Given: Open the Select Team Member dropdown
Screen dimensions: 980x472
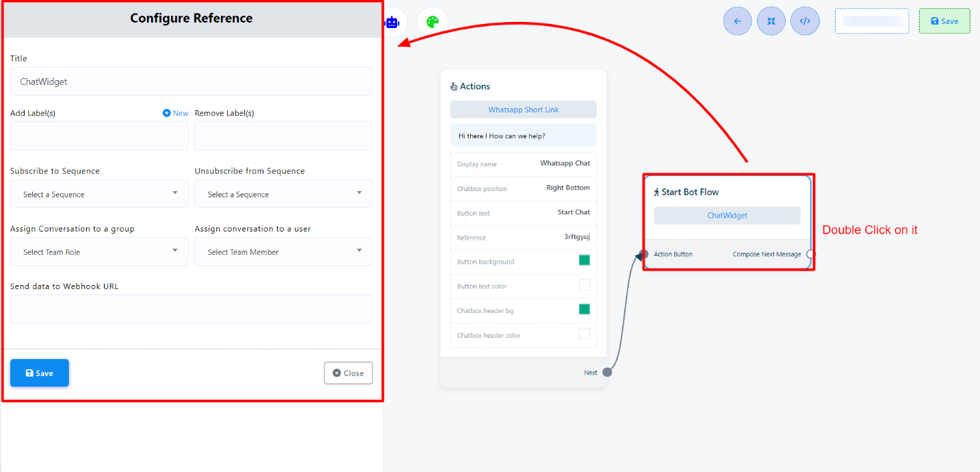Looking at the screenshot, I should (x=283, y=251).
